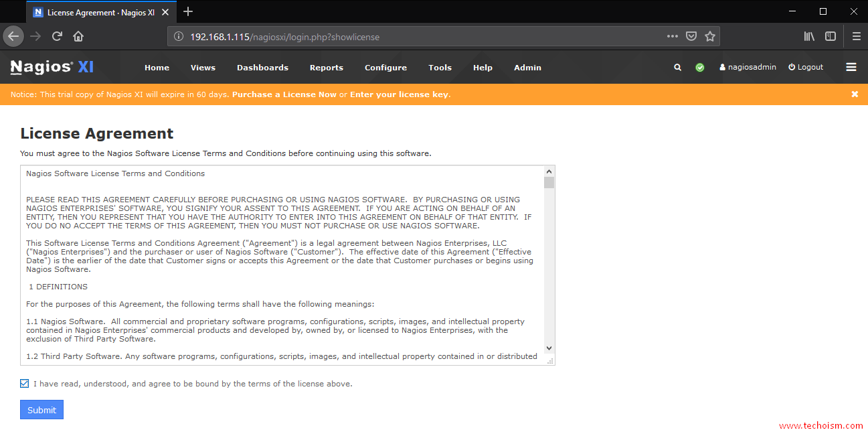The height and width of the screenshot is (434, 868).
Task: Toggle the browser sidebar icon
Action: point(831,36)
